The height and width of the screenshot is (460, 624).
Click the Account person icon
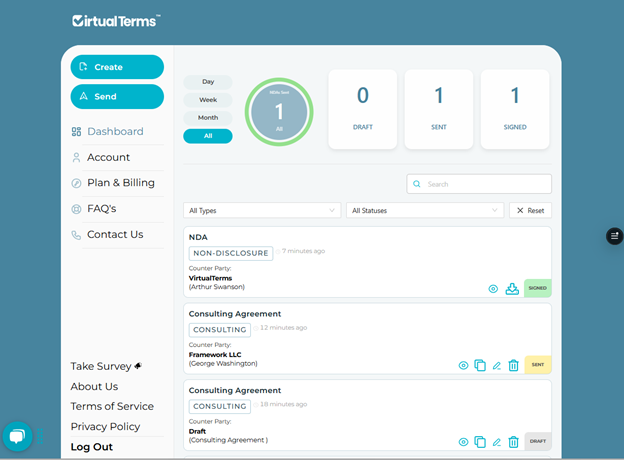[x=76, y=158]
